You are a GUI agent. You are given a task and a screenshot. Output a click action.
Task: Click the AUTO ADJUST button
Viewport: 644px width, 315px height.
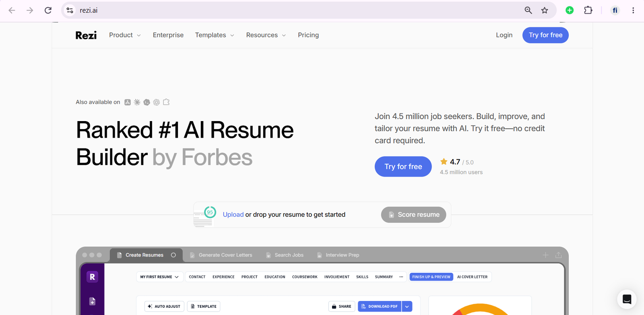pyautogui.click(x=164, y=307)
